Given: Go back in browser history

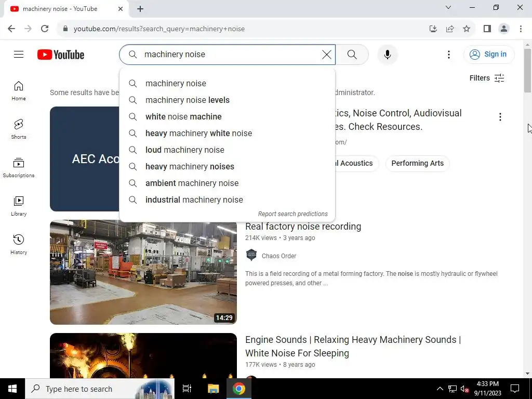Looking at the screenshot, I should [x=11, y=29].
